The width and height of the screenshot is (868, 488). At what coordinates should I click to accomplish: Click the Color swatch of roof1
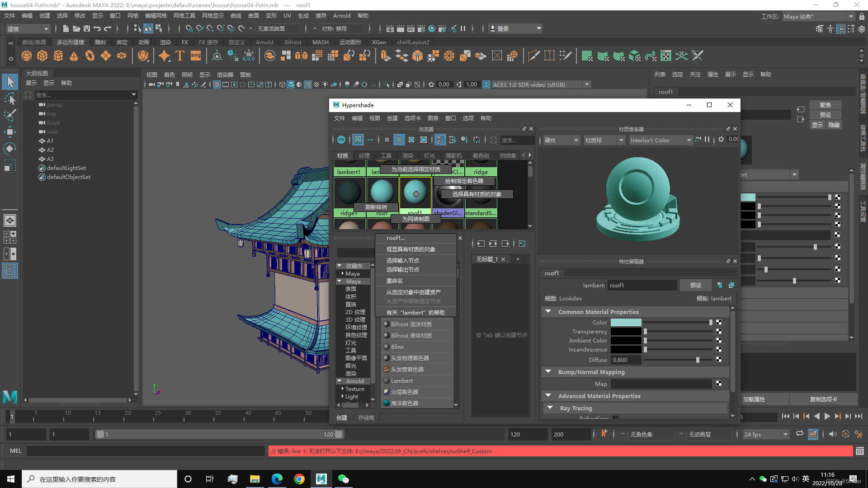[626, 322]
